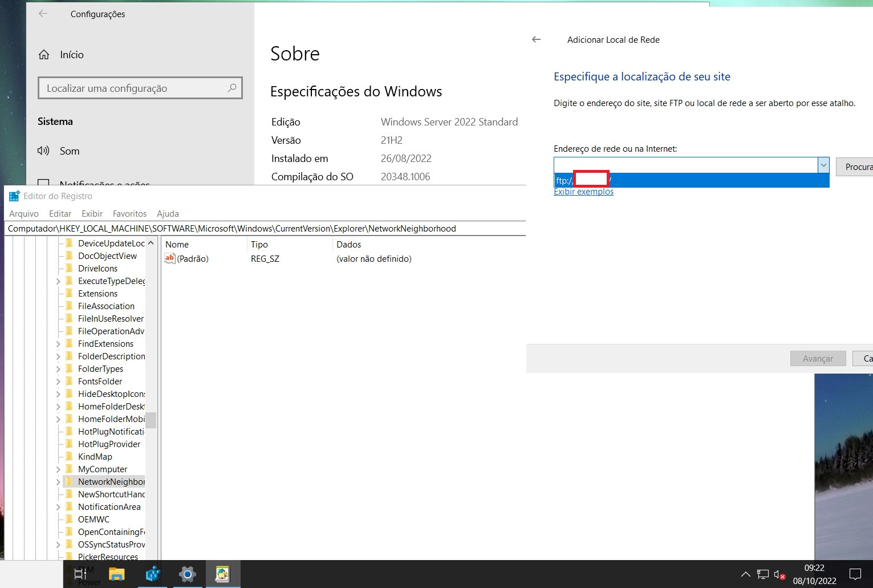Click the OEMWC folder icon
The height and width of the screenshot is (588, 873).
(70, 520)
